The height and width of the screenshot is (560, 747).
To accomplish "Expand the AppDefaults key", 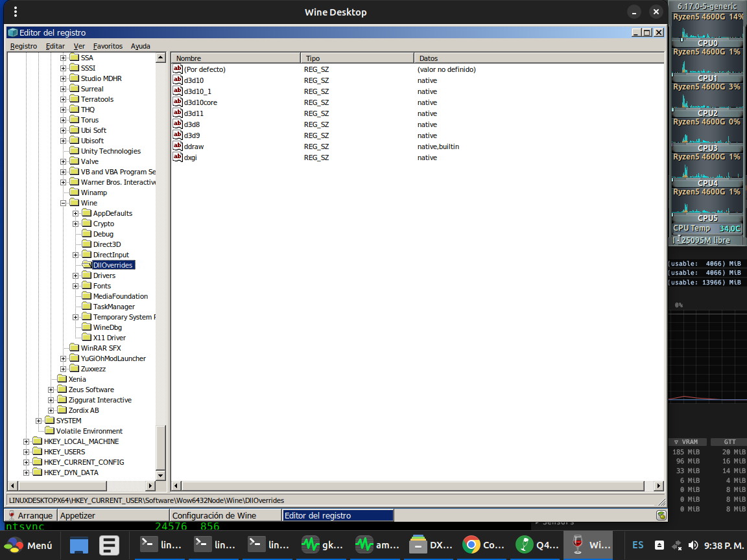I will 75,213.
